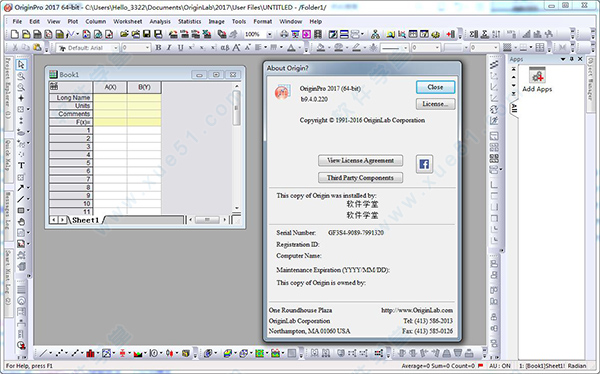
Task: Click the Close button in About Origin
Action: pos(435,87)
